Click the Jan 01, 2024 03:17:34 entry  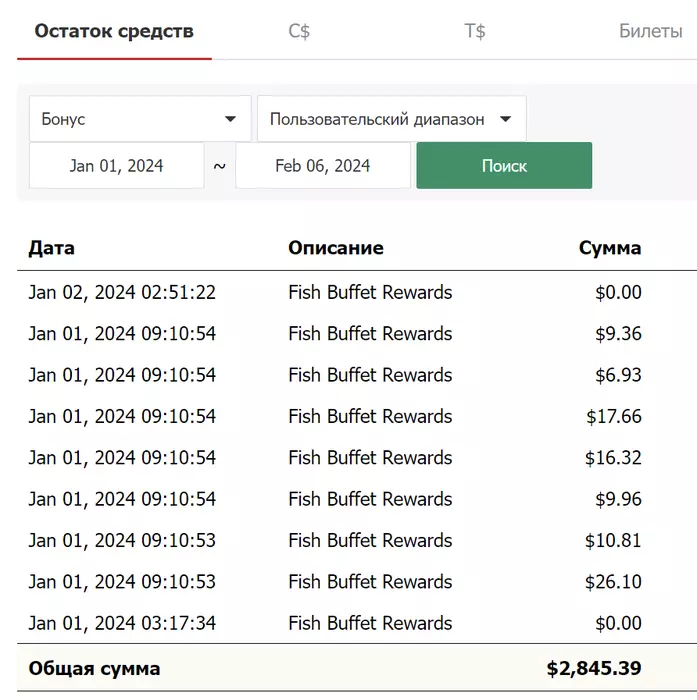[x=122, y=623]
